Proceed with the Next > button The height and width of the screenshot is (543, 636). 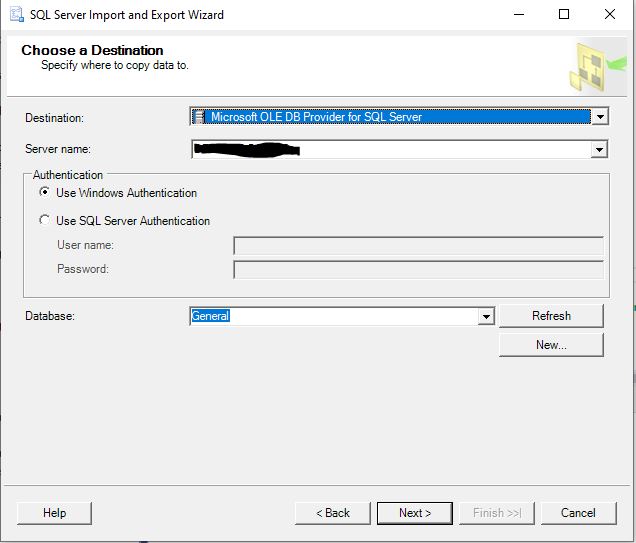coord(414,513)
